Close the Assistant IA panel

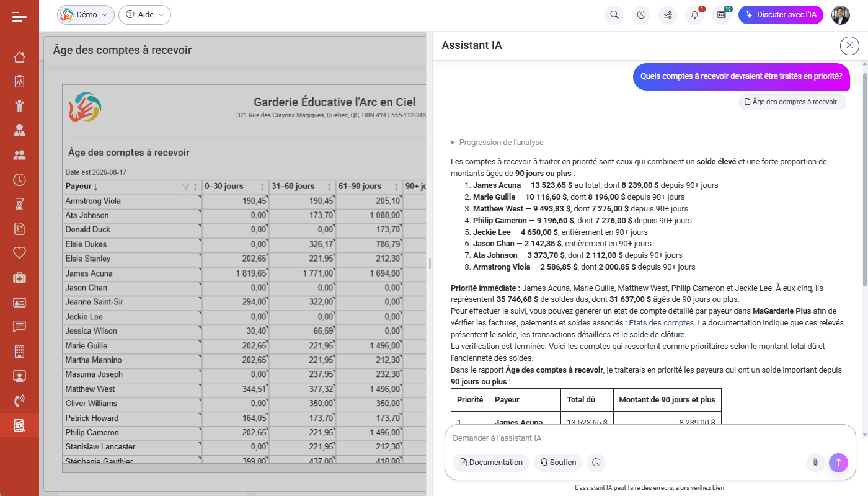(x=849, y=45)
